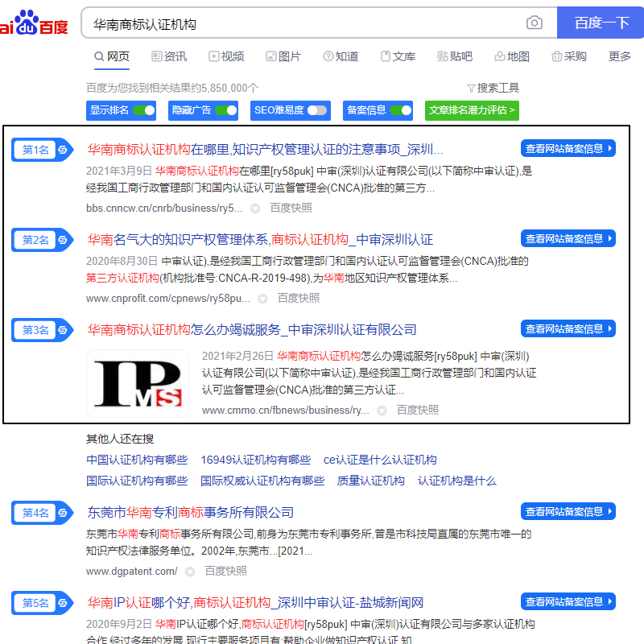Click the 百度一下 search button
This screenshot has width=644, height=644.
[601, 23]
